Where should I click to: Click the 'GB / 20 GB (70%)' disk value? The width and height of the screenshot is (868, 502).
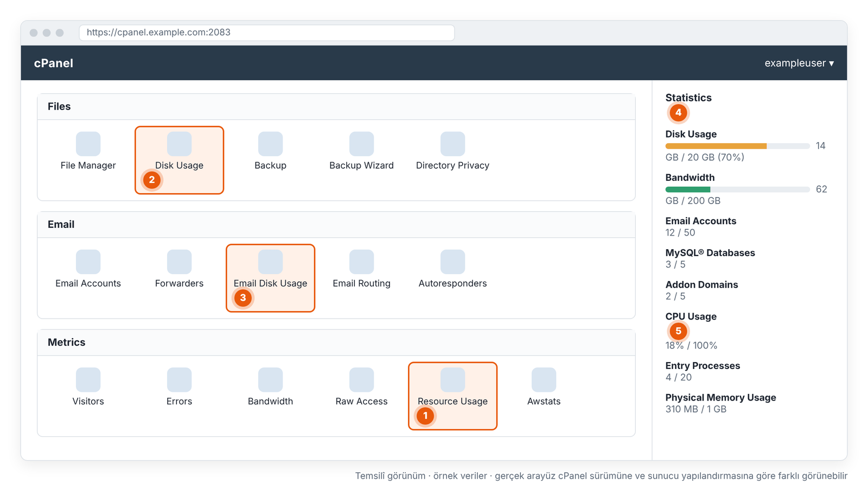(x=705, y=157)
